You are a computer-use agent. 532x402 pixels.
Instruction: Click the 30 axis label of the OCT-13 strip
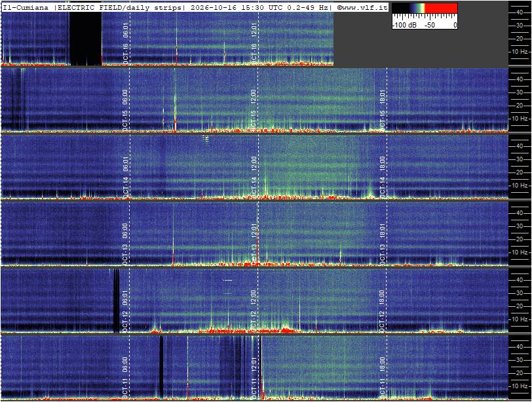pyautogui.click(x=519, y=226)
